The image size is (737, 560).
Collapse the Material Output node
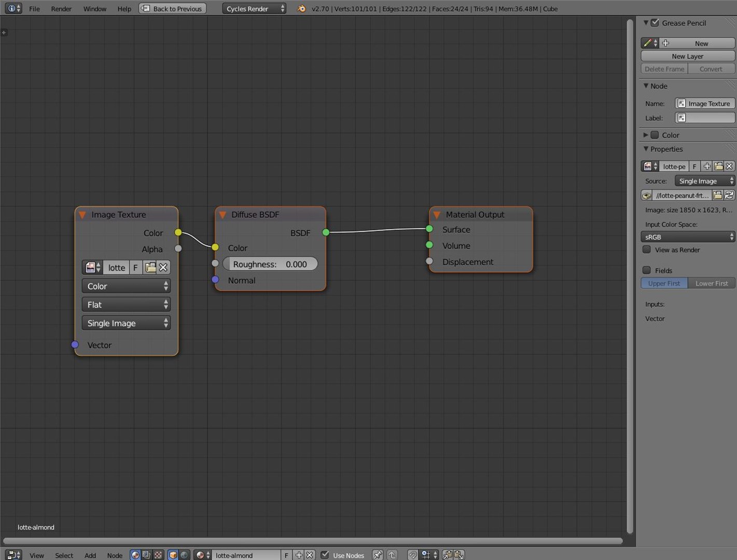437,215
